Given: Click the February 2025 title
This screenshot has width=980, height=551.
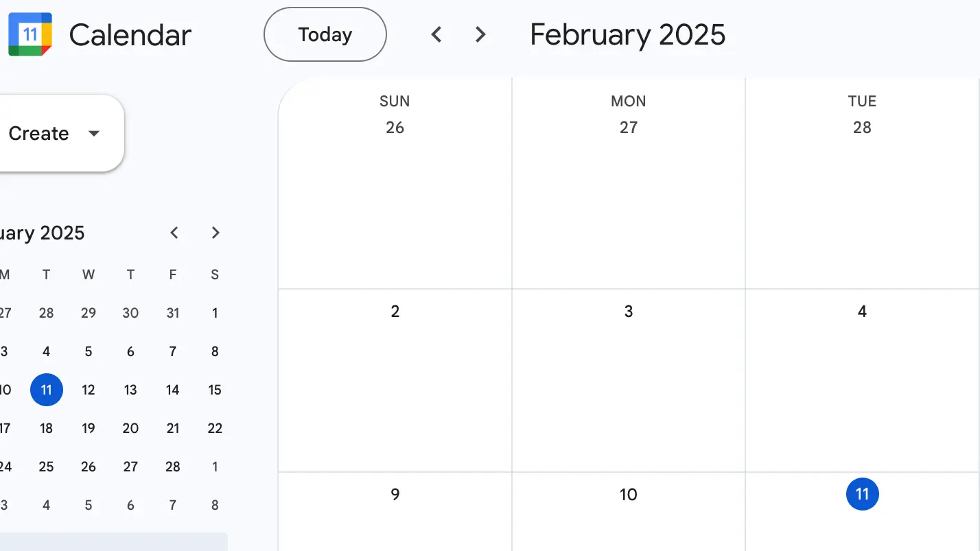Looking at the screenshot, I should click(627, 34).
